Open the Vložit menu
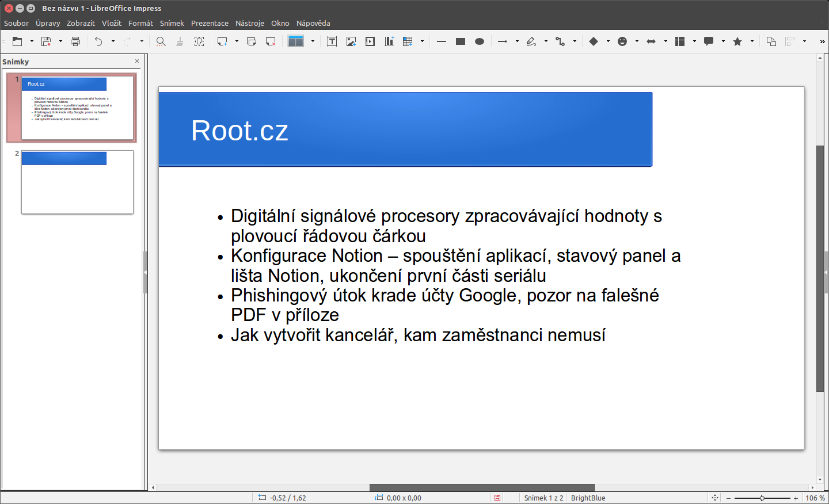The height and width of the screenshot is (504, 829). coord(112,23)
